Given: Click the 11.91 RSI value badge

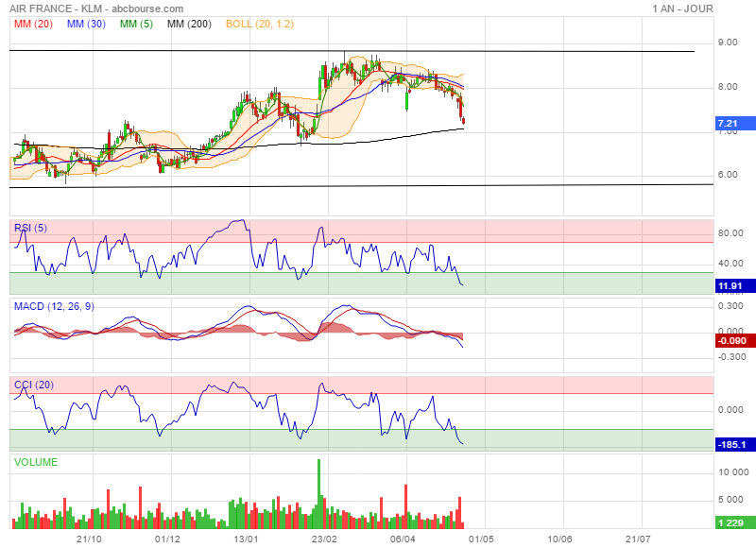Looking at the screenshot, I should coord(730,285).
